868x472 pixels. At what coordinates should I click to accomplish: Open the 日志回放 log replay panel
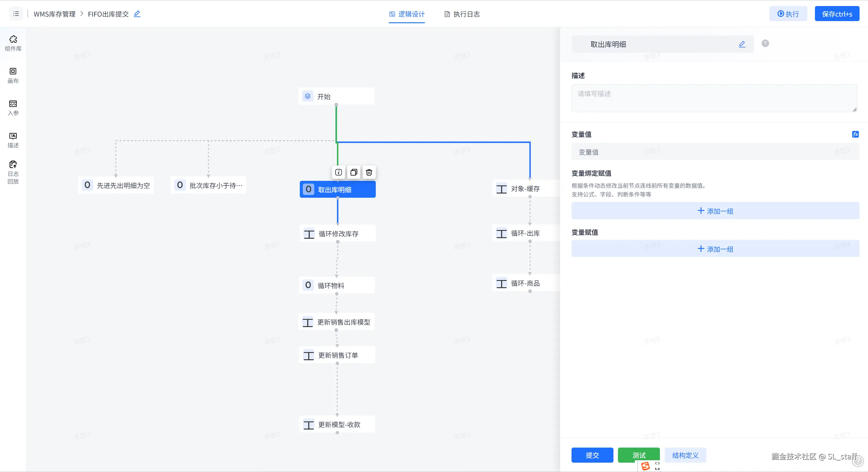click(x=13, y=172)
